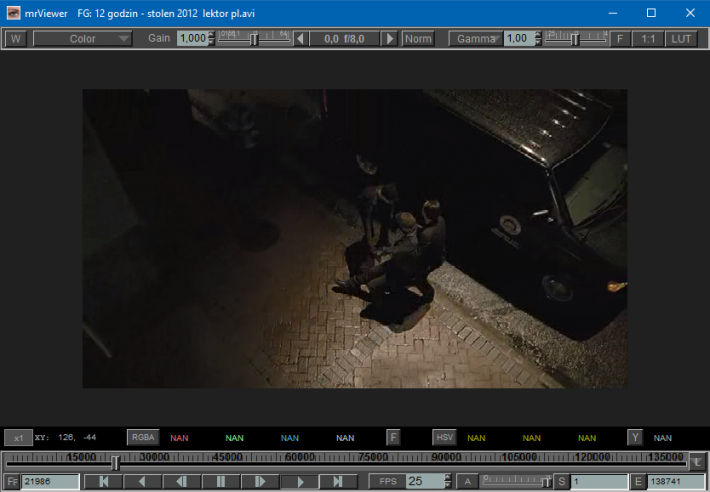Decrease Gamma with the down stepper arrow
This screenshot has width=710, height=492.
click(537, 42)
